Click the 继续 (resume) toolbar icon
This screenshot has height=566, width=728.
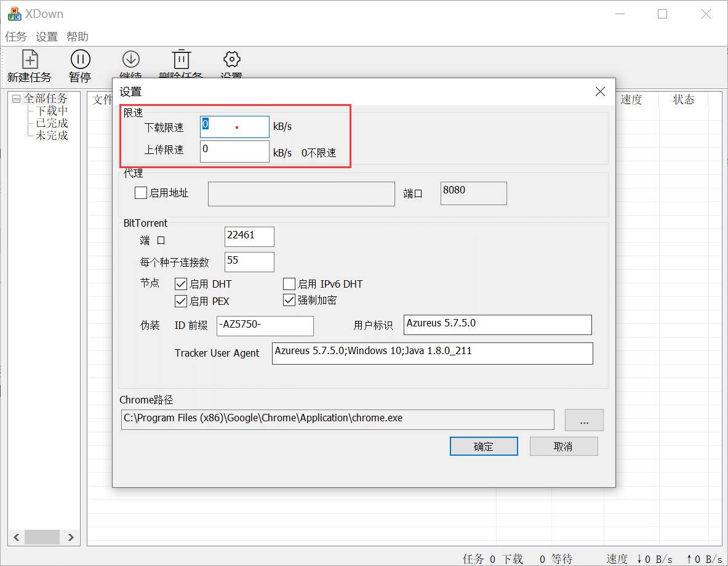[130, 59]
